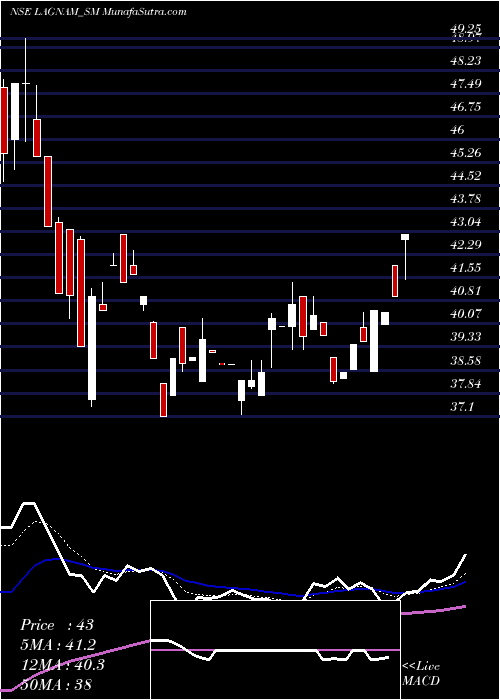Click the MACD inset chart panel
Image resolution: width=500 pixels, height=700 pixels.
tap(275, 650)
